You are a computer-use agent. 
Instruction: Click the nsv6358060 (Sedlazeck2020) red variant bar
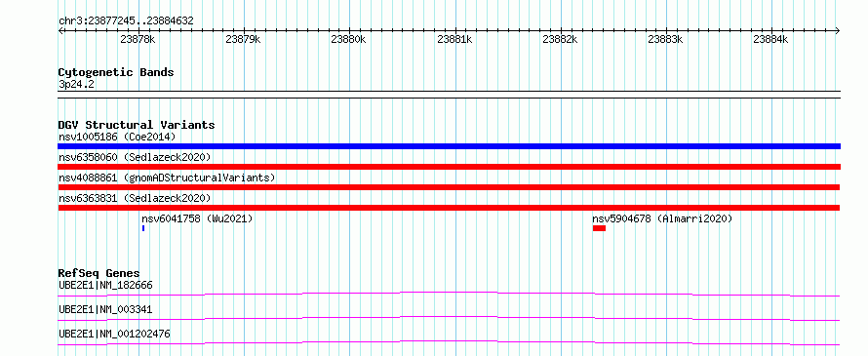pos(449,167)
